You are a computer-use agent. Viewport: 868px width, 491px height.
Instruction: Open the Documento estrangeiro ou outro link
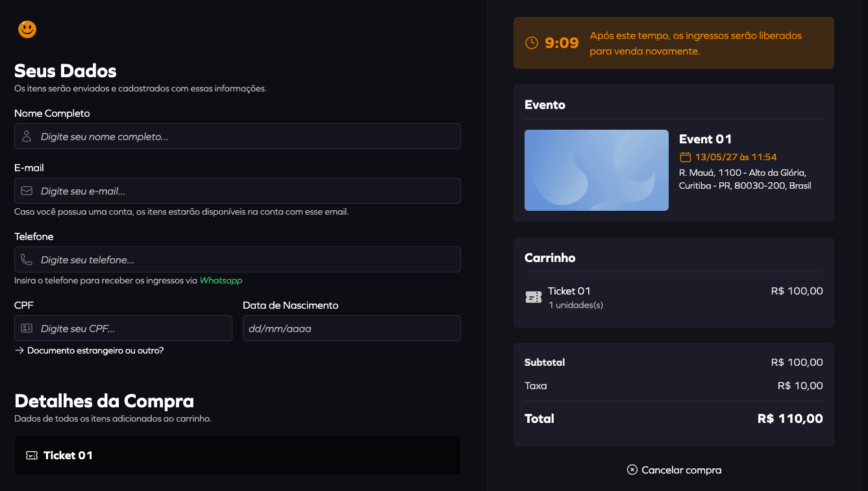click(95, 351)
